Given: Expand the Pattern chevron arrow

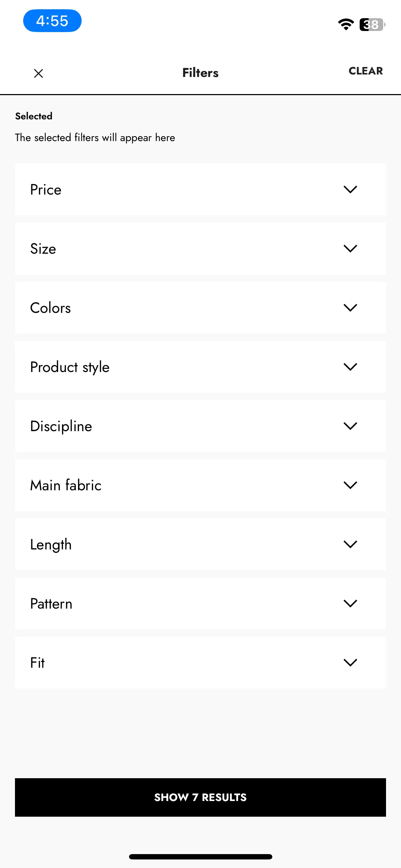Looking at the screenshot, I should [x=350, y=603].
